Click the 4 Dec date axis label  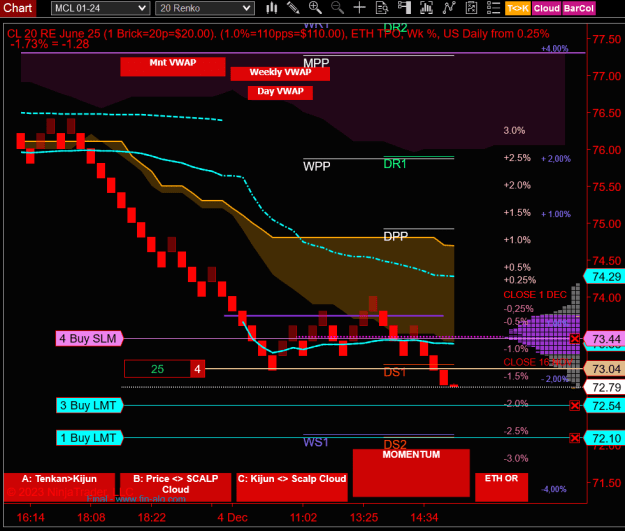pyautogui.click(x=232, y=517)
